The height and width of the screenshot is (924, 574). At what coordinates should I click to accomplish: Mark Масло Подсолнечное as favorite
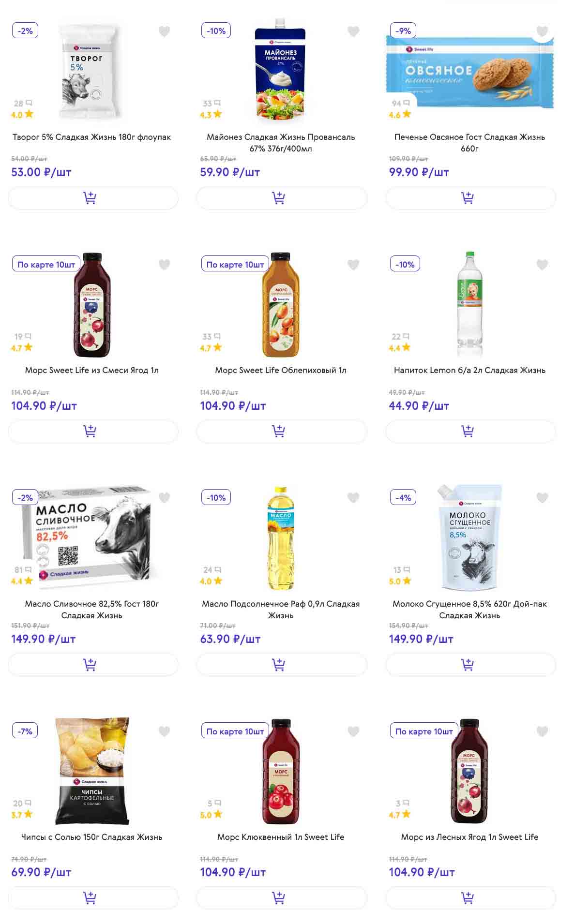pos(353,498)
